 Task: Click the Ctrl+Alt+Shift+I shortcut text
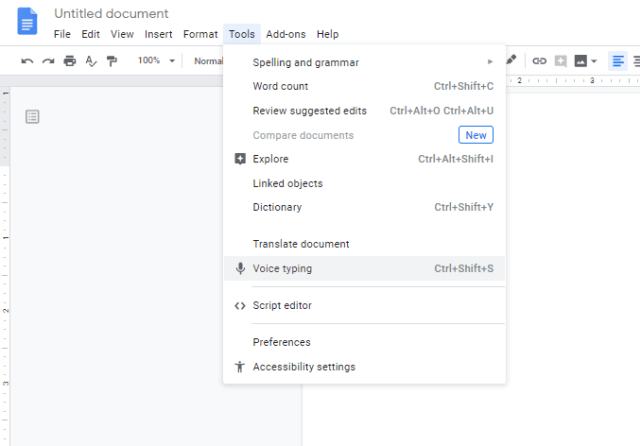[456, 159]
